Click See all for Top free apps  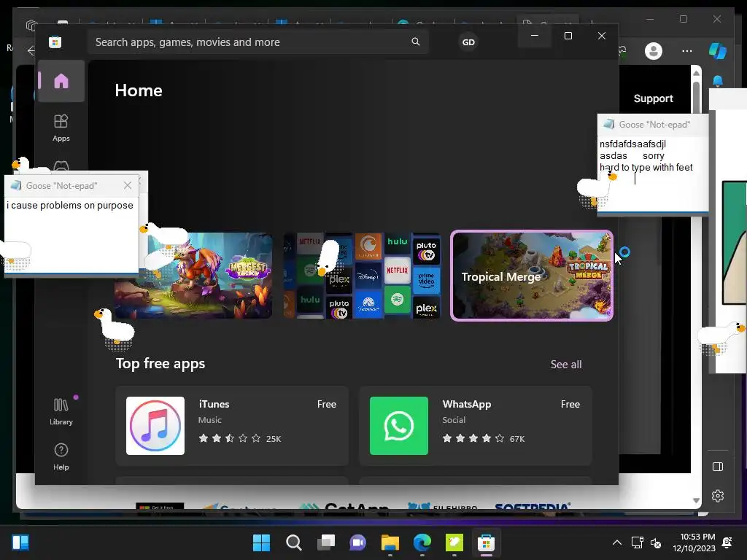[x=566, y=365]
